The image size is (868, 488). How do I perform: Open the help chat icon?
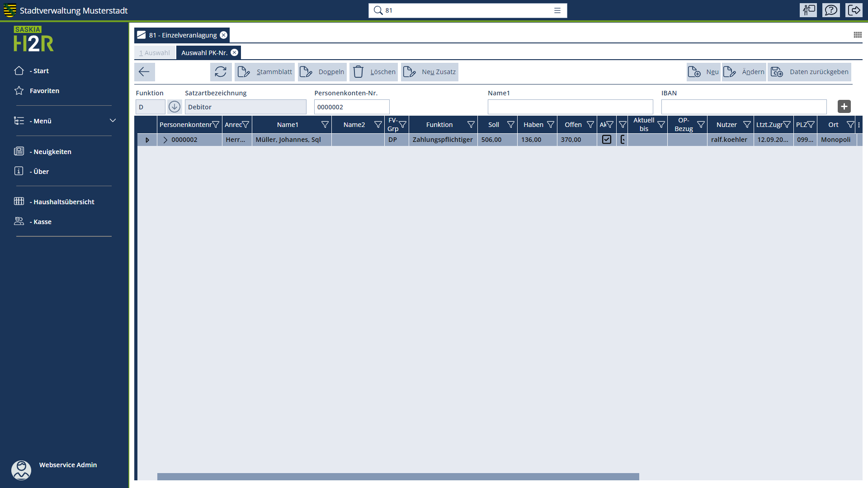[x=831, y=10]
